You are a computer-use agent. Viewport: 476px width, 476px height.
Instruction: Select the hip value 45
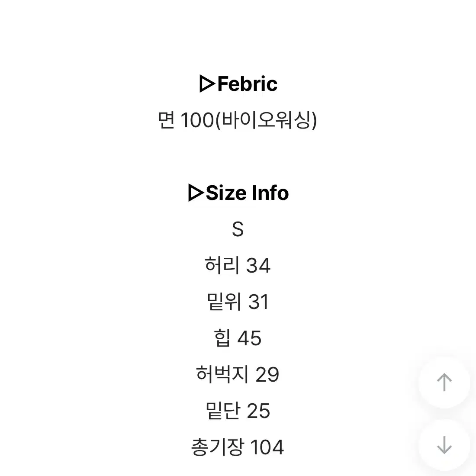point(249,338)
